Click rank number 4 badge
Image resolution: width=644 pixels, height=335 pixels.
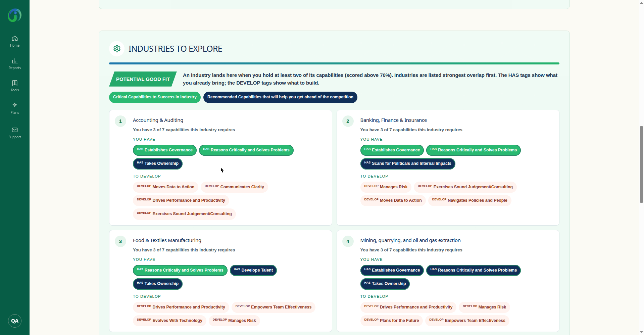coord(348,241)
